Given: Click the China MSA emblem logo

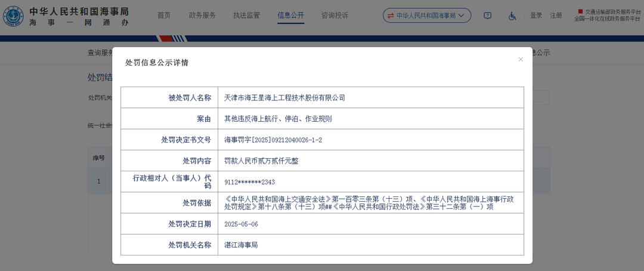Looking at the screenshot, I should (13, 16).
